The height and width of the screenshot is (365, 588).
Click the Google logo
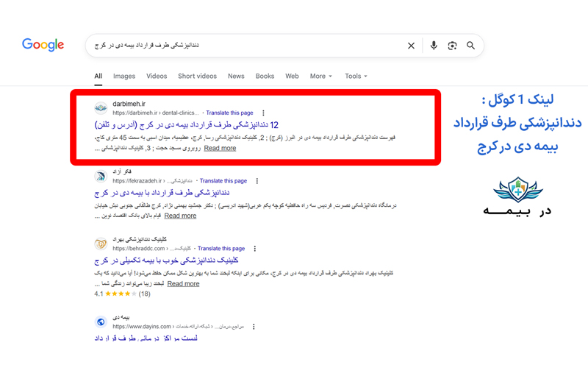tap(43, 45)
